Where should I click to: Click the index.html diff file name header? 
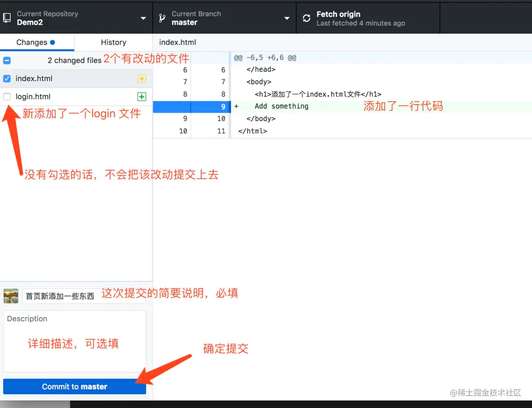coord(177,43)
